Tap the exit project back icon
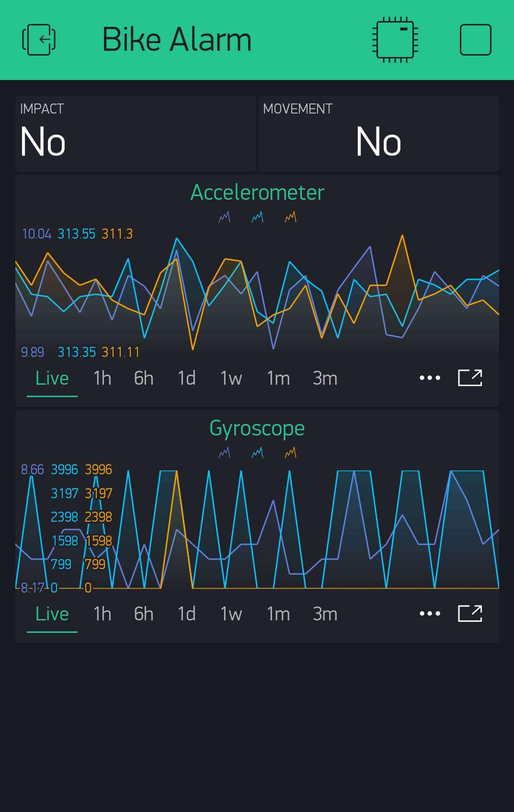Viewport: 514px width, 812px height. 39,40
